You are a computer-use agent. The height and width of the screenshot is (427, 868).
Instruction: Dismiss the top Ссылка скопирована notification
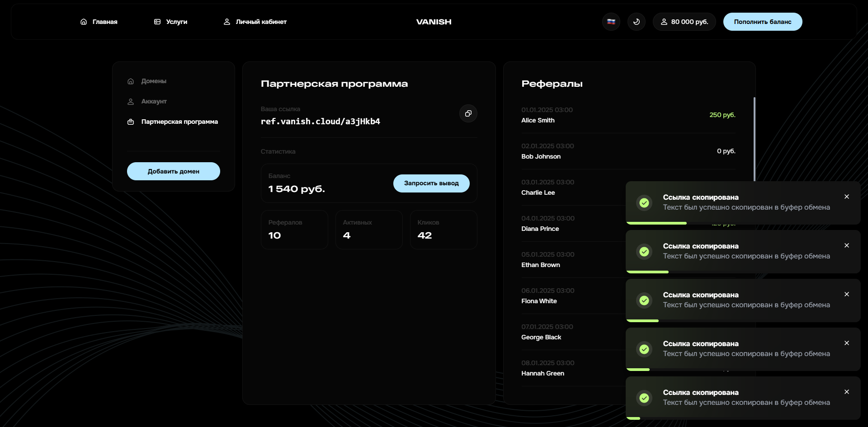pos(847,196)
